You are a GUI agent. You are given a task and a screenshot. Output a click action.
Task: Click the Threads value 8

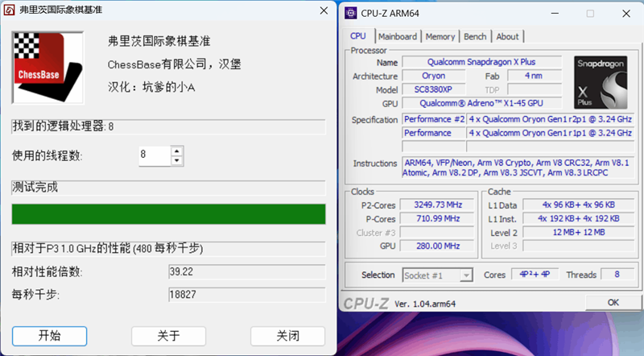pyautogui.click(x=617, y=274)
